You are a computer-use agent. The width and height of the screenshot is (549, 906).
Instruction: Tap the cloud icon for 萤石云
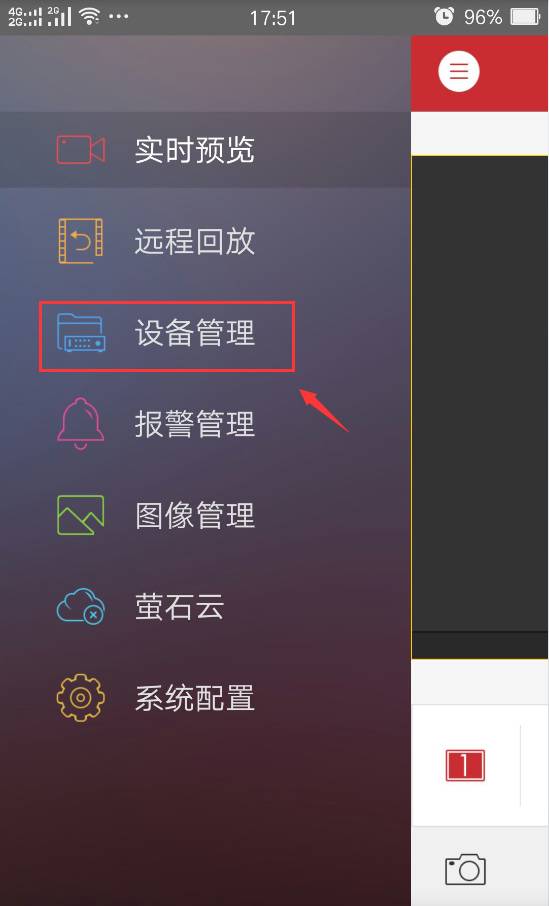(80, 606)
